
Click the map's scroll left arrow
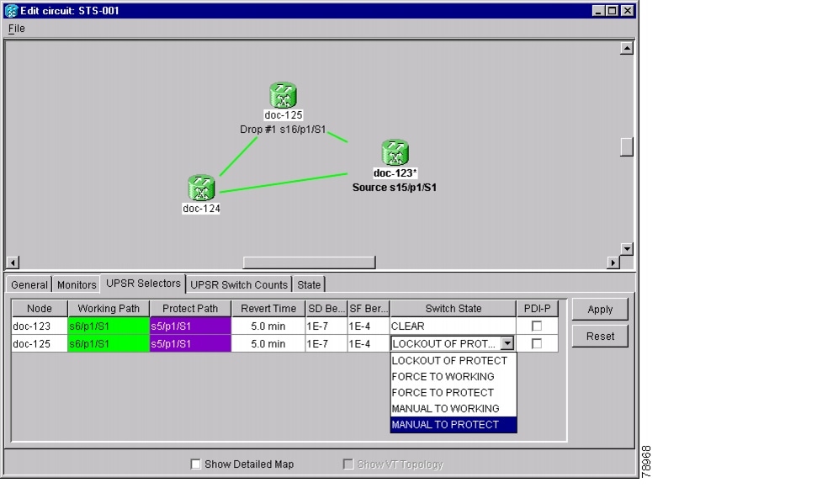tap(13, 263)
